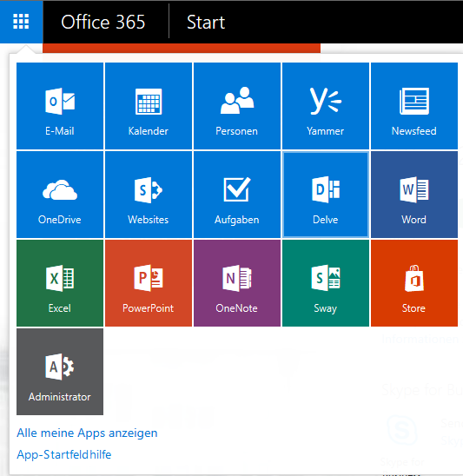The image size is (463, 476).
Task: Launch Delve from the app launcher
Action: click(326, 195)
